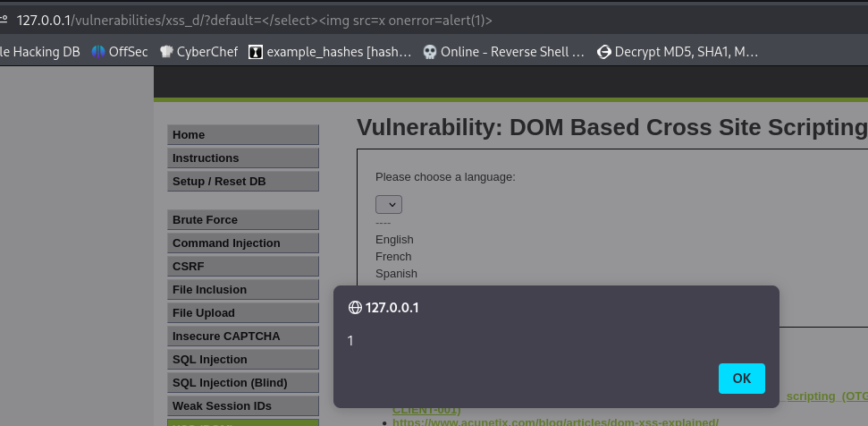Open Online Reverse Shell skull icon bookmark

click(430, 52)
